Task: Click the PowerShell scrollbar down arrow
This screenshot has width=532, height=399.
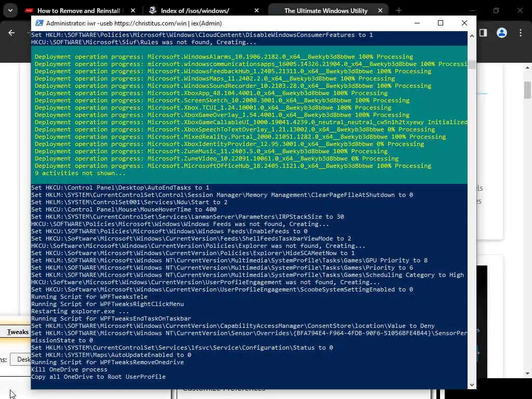Action: (472, 385)
